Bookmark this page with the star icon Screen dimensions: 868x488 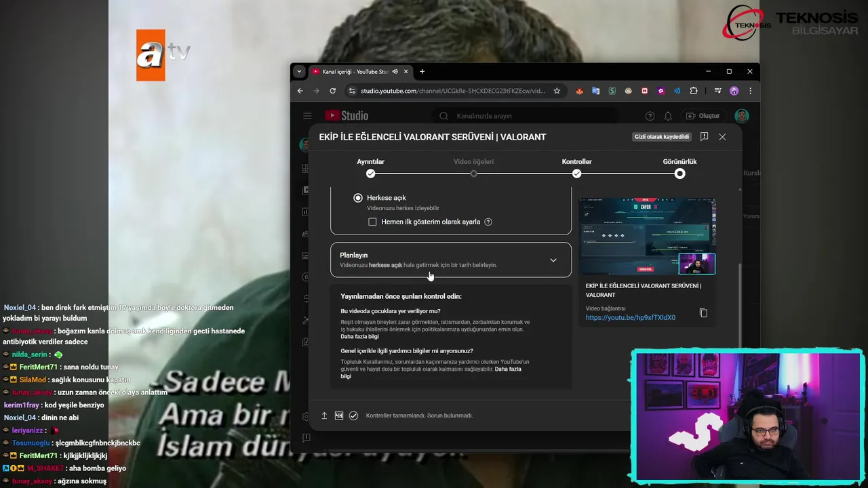click(x=557, y=91)
